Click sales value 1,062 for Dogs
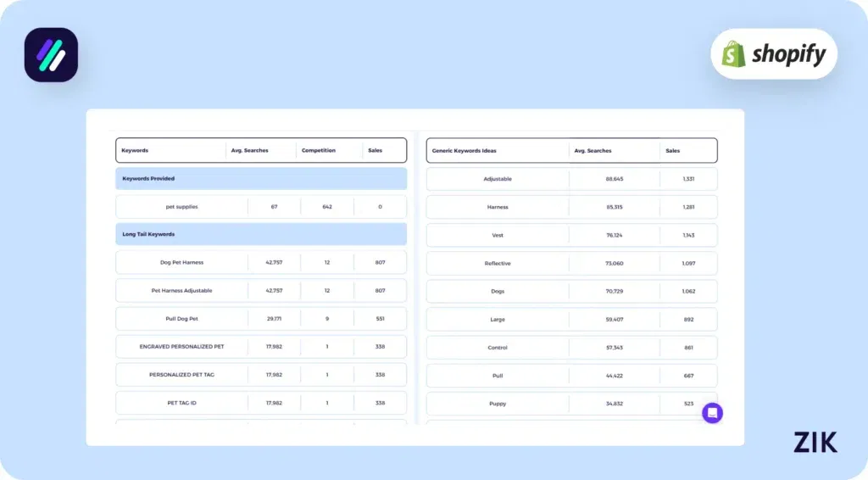The width and height of the screenshot is (868, 480). tap(688, 291)
